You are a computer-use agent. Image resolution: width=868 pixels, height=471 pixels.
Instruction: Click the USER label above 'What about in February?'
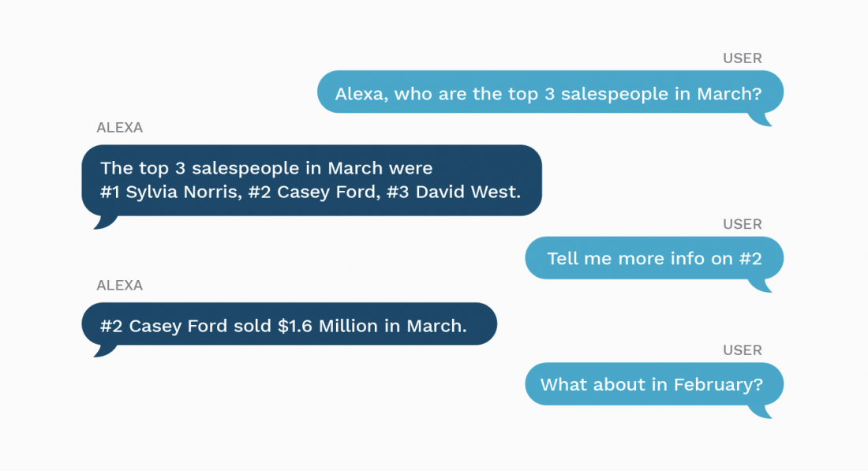pyautogui.click(x=743, y=350)
